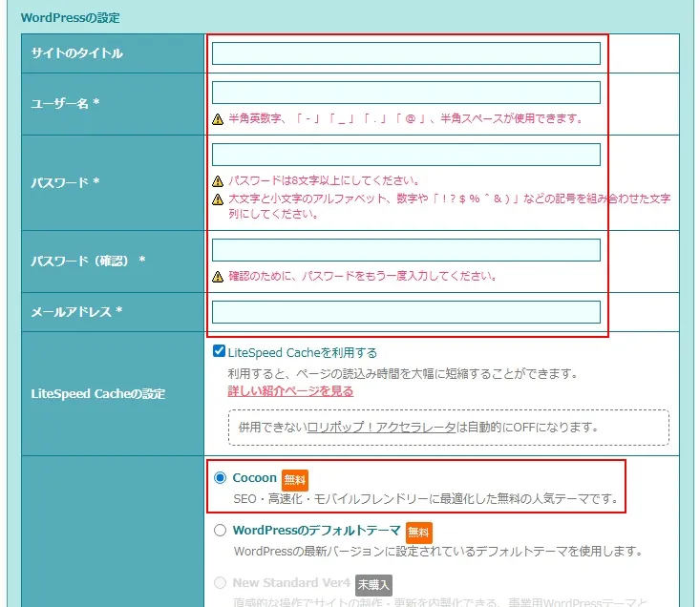Select New Standard Ver4 radio button

tap(221, 583)
